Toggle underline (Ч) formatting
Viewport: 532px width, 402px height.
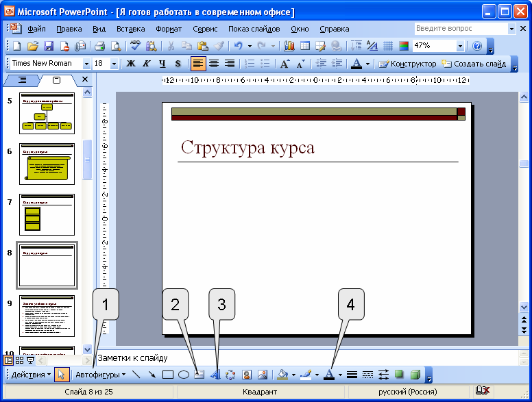coord(162,64)
